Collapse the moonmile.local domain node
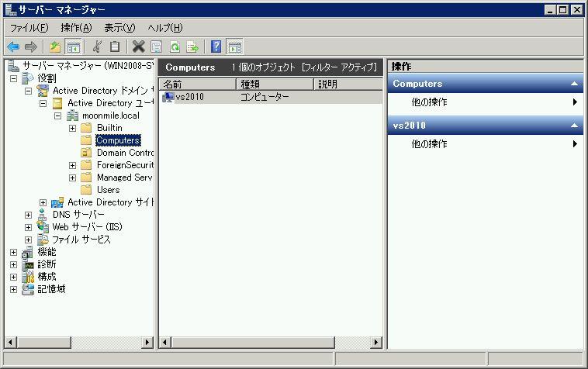The image size is (588, 369). click(x=58, y=116)
